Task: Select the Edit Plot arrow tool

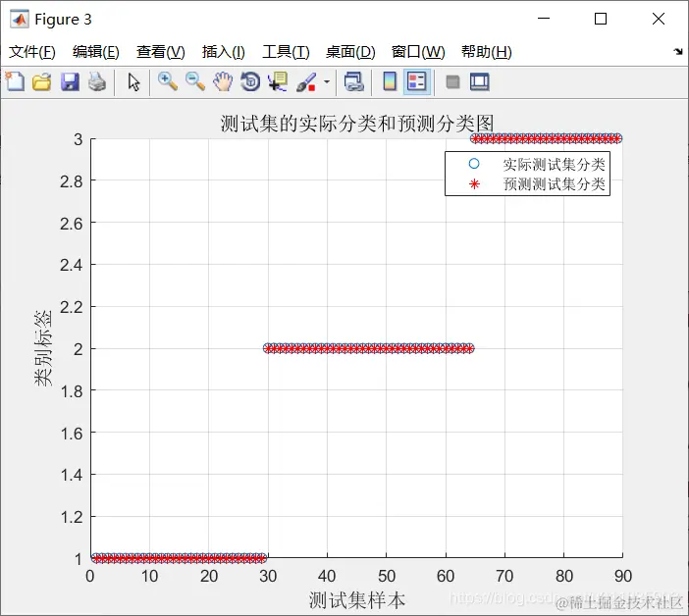Action: (133, 82)
